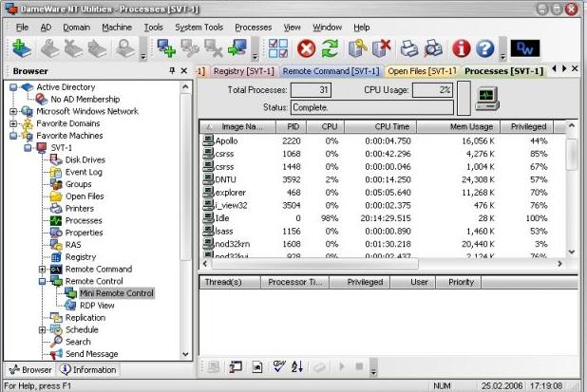
Task: Collapse the Active Directory tree node
Action: pyautogui.click(x=13, y=87)
